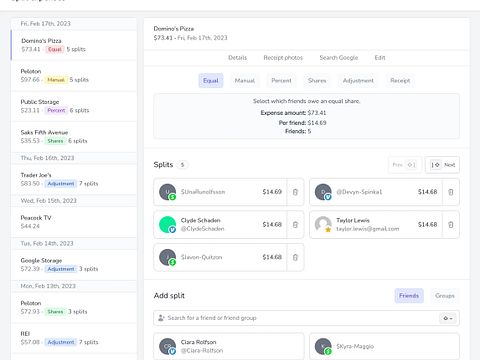480x360 pixels.
Task: Go to the Next expense
Action: click(442, 165)
